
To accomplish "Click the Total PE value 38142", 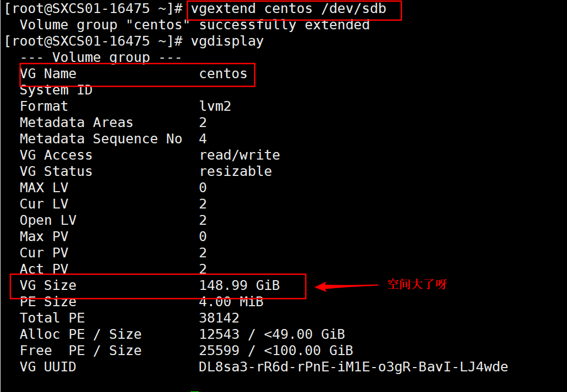I will pos(219,318).
